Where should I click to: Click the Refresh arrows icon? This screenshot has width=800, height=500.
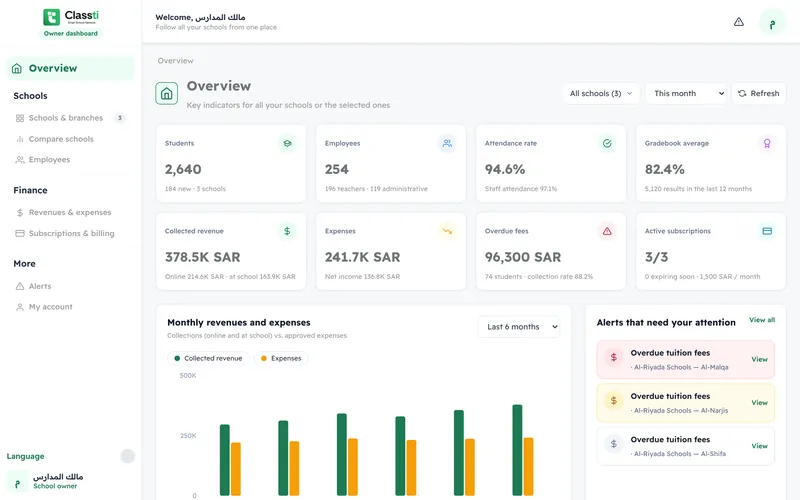[x=742, y=93]
